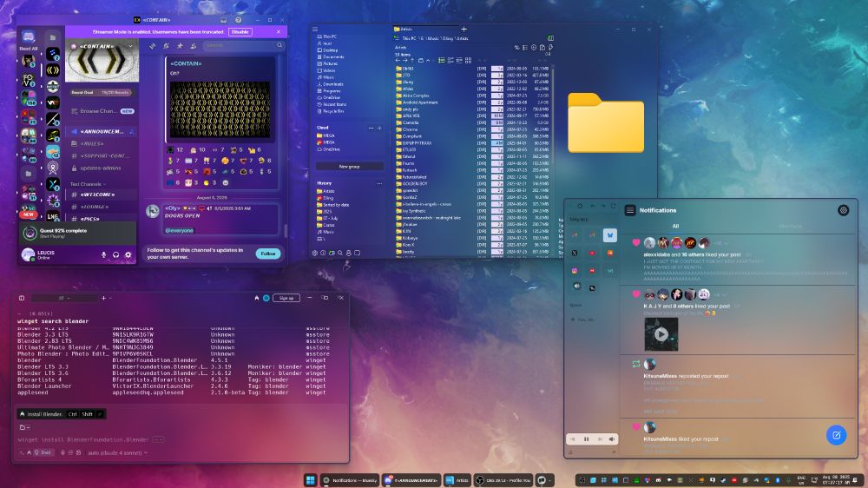This screenshot has width=868, height=488.
Task: Click terminal command input winget install
Action: (83, 440)
